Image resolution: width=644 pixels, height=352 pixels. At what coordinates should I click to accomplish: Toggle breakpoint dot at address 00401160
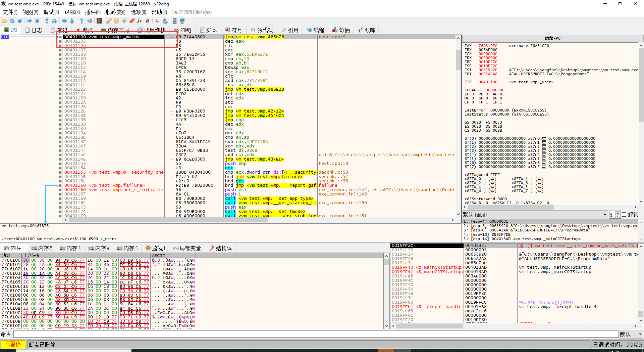point(60,185)
